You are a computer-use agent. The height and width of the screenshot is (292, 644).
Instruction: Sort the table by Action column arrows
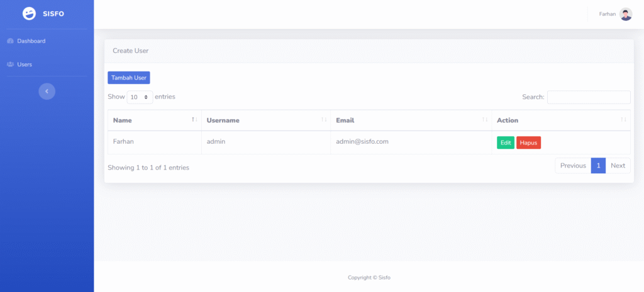click(623, 120)
